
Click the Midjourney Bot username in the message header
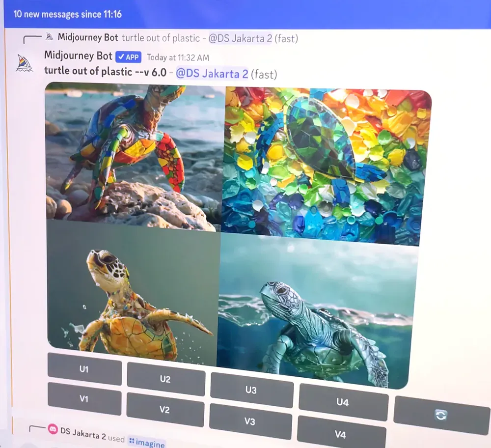click(78, 56)
